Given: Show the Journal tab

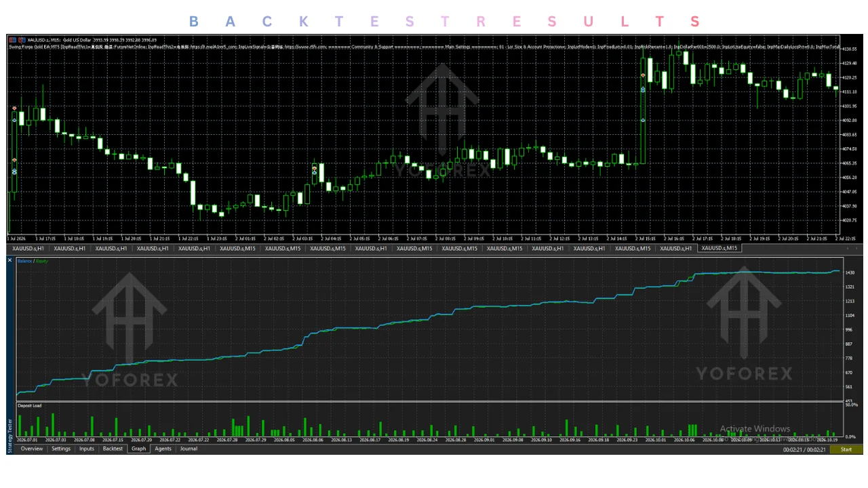Looking at the screenshot, I should (189, 449).
